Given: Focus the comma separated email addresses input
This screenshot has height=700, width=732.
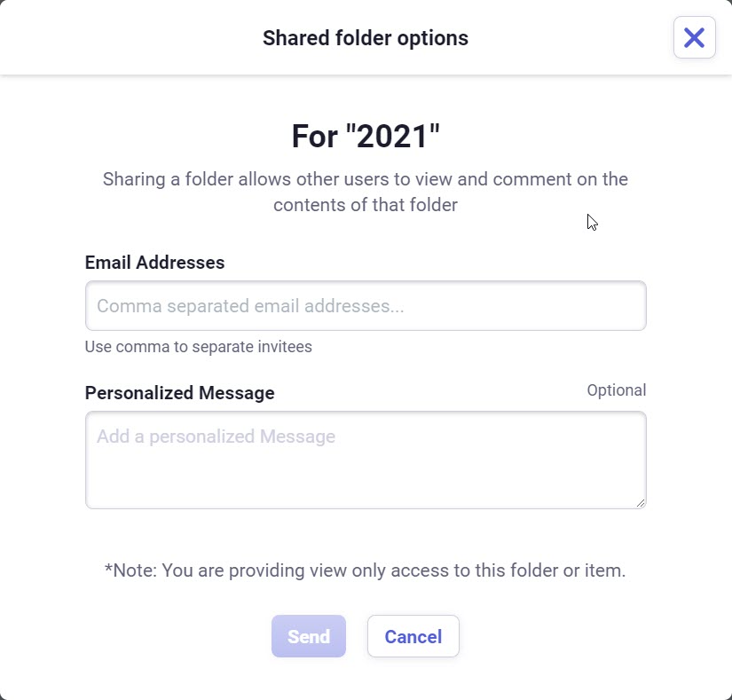Looking at the screenshot, I should (366, 305).
